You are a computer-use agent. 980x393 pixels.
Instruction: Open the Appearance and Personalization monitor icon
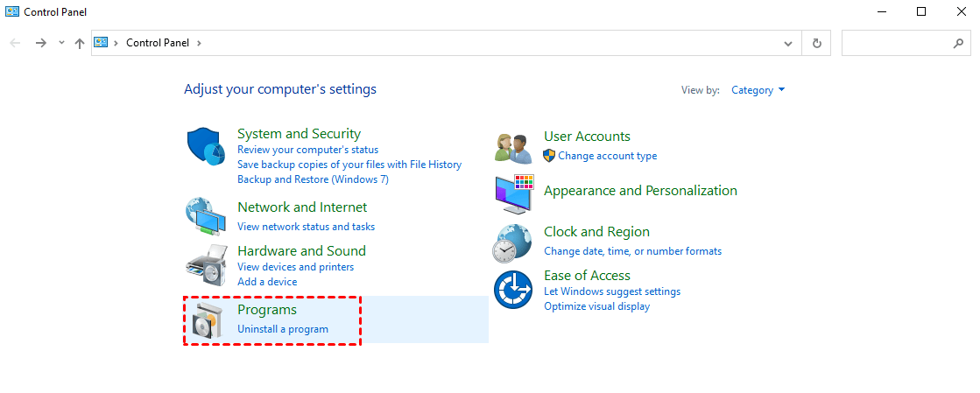513,194
